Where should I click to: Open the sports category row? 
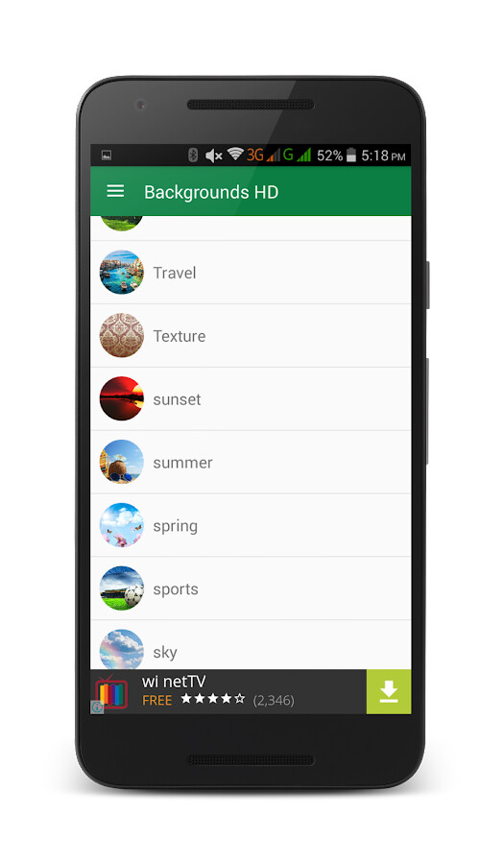(251, 588)
